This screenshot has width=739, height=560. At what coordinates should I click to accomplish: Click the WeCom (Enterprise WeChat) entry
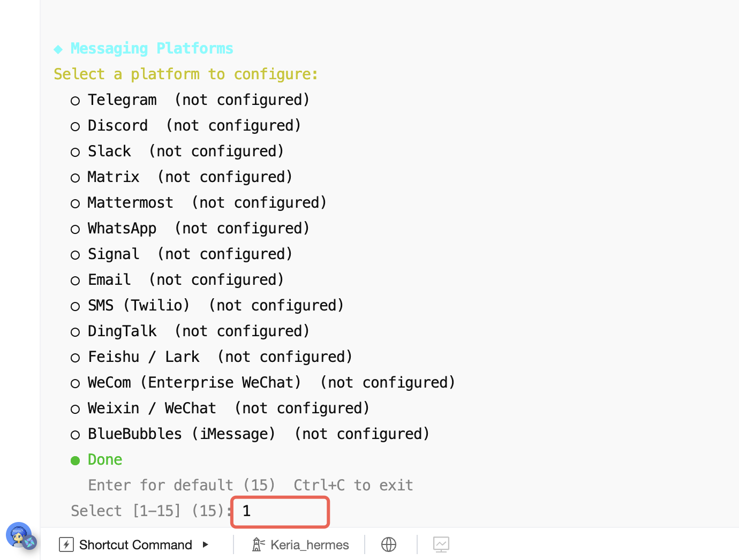pos(194,383)
